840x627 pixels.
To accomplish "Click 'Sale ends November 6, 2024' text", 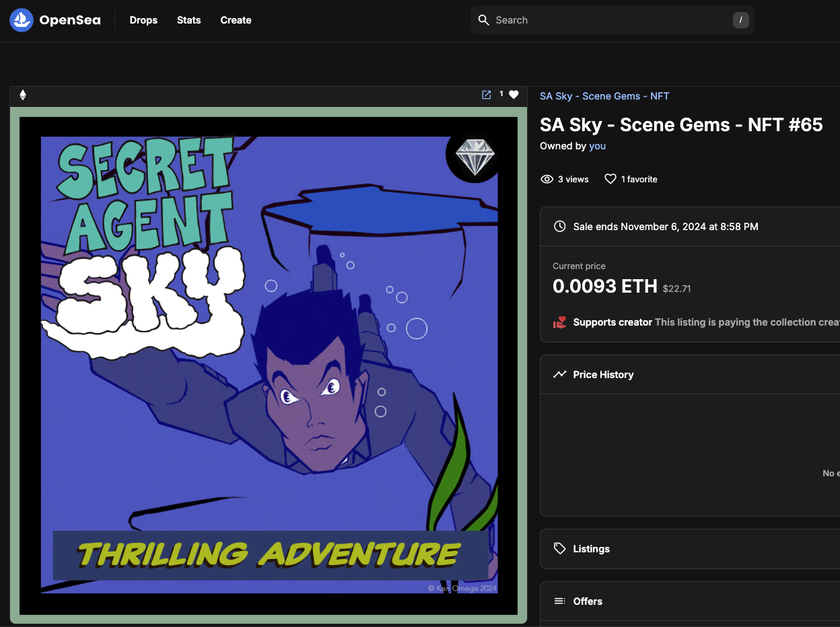I will pyautogui.click(x=666, y=227).
